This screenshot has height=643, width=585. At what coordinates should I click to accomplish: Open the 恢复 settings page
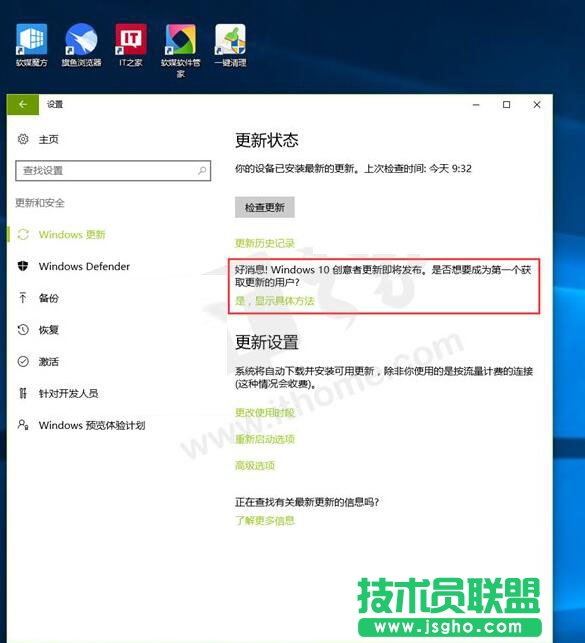pos(48,329)
